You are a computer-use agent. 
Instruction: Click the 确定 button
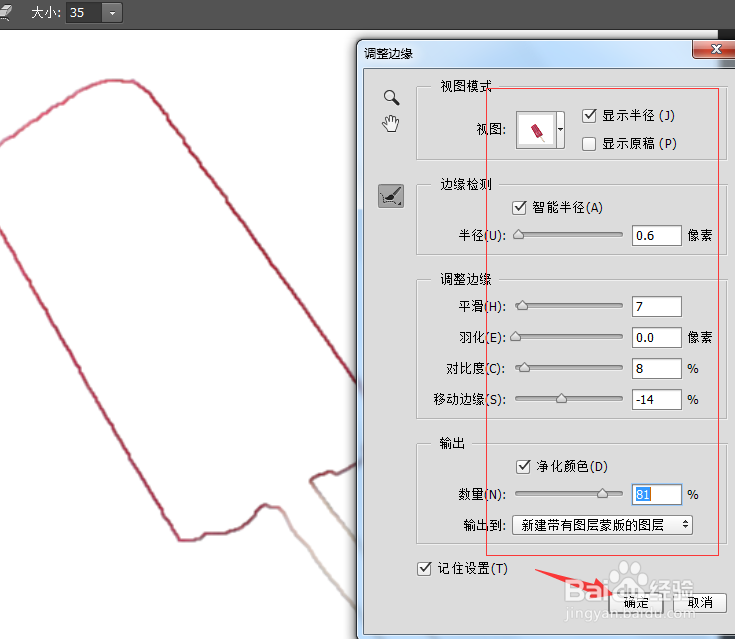click(636, 602)
